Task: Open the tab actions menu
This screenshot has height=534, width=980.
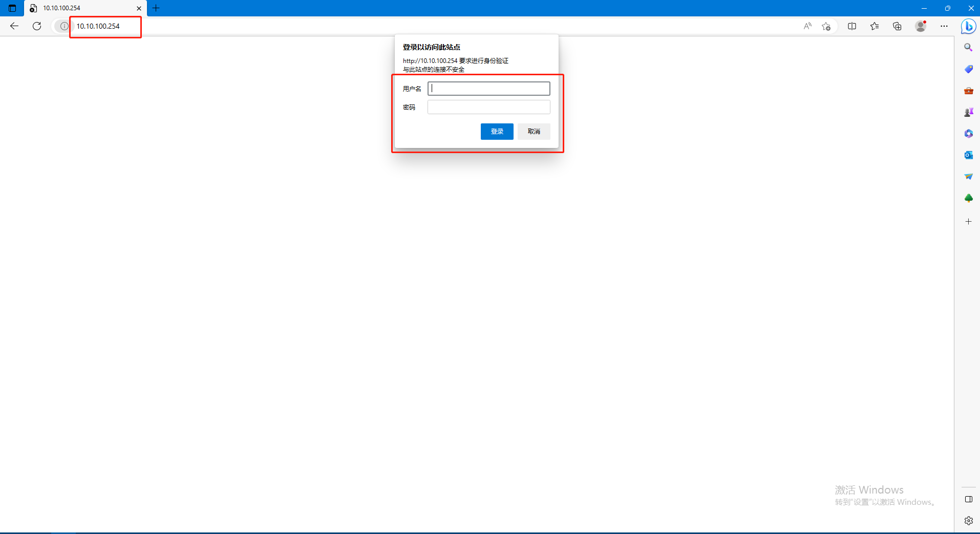Action: pos(12,8)
